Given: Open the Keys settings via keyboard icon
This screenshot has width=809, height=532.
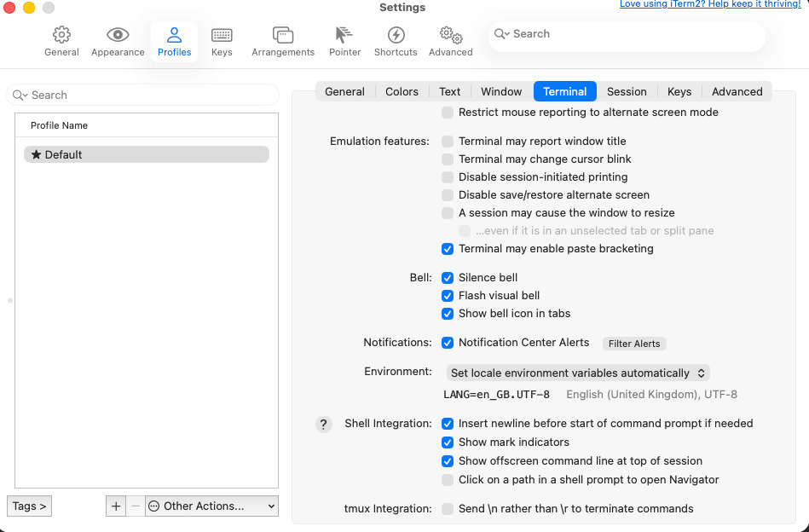Looking at the screenshot, I should click(x=221, y=38).
